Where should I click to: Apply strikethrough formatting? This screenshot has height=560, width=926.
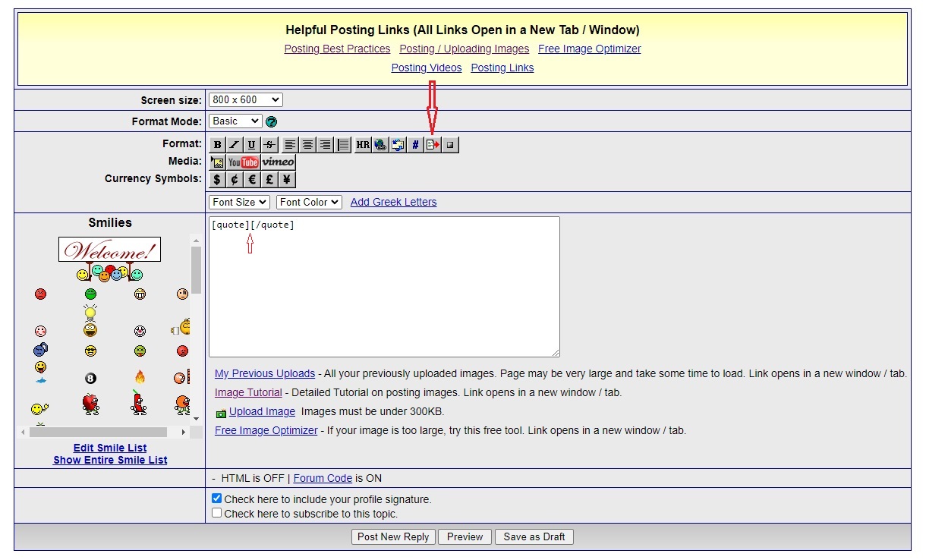[270, 144]
